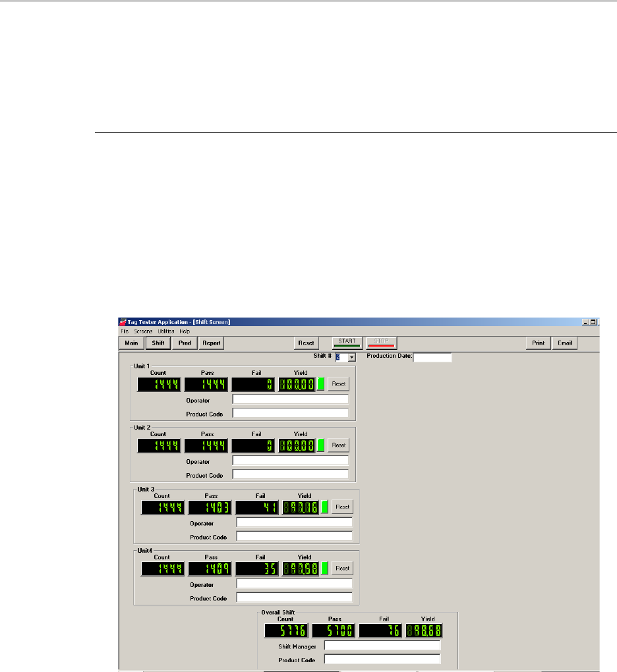Open the Screens menu
The image size is (617, 672).
coord(143,331)
